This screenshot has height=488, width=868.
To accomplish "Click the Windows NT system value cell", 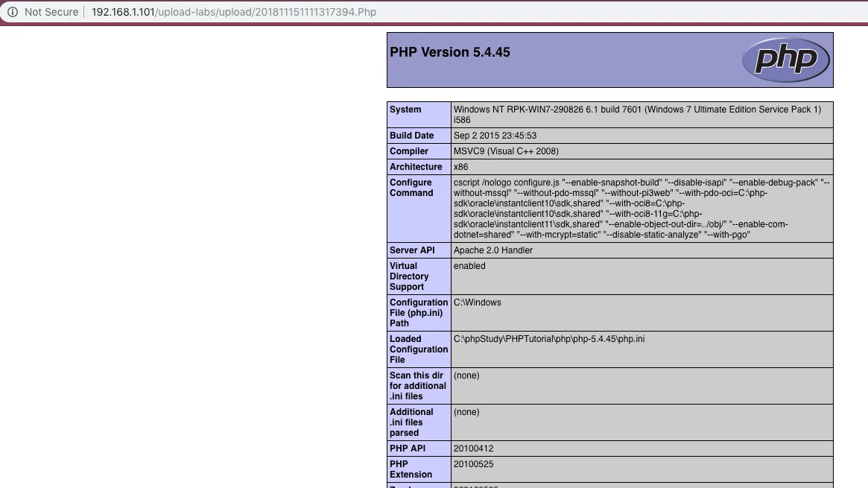I will [637, 115].
